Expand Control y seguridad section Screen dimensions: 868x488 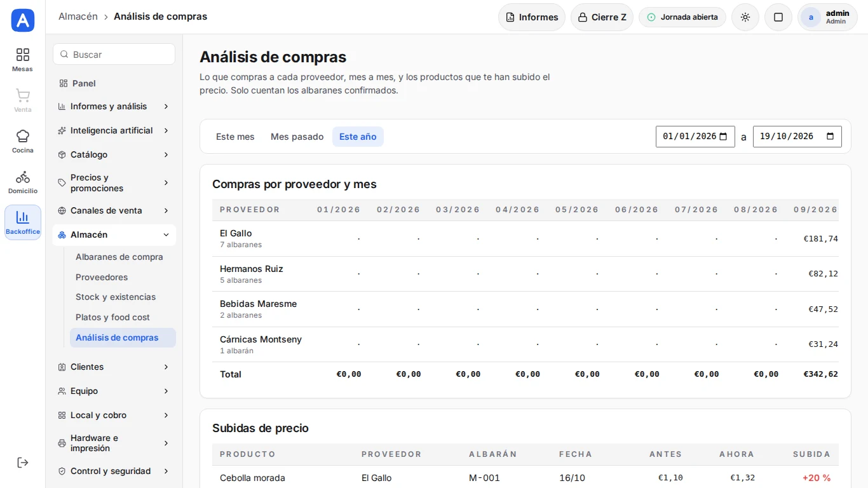click(x=114, y=471)
